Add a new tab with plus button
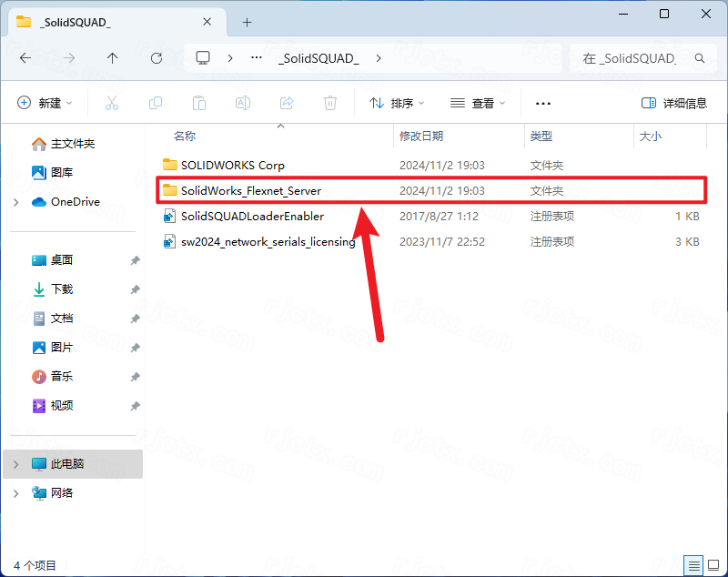This screenshot has width=728, height=577. 247,22
